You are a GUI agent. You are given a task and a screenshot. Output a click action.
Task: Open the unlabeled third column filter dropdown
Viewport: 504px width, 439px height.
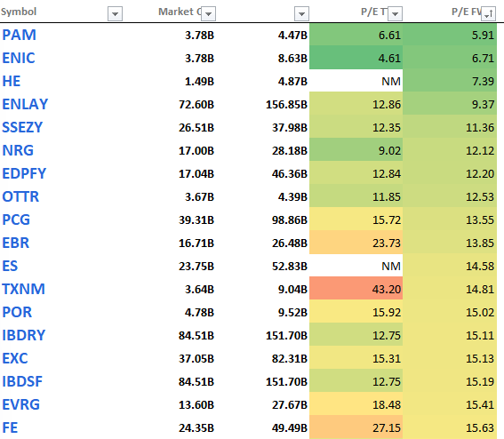[x=301, y=14]
